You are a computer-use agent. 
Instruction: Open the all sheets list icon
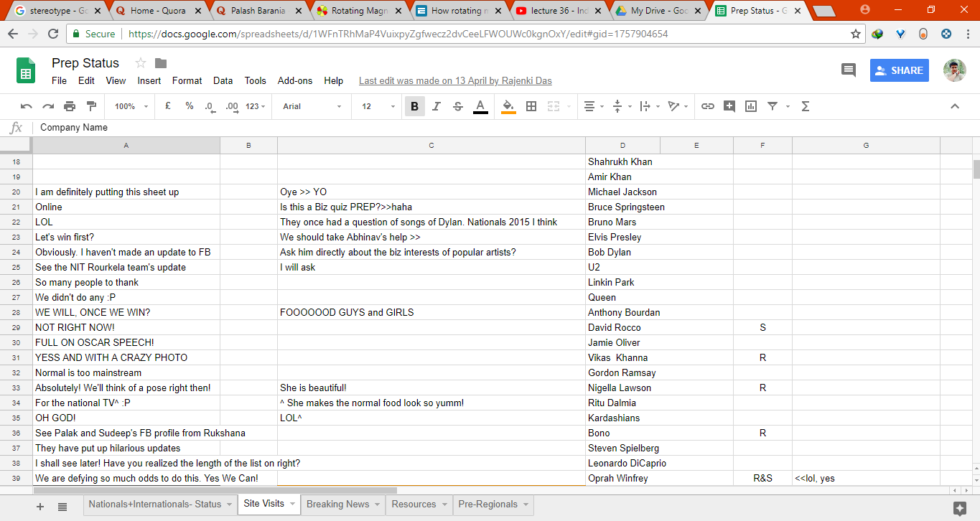62,507
